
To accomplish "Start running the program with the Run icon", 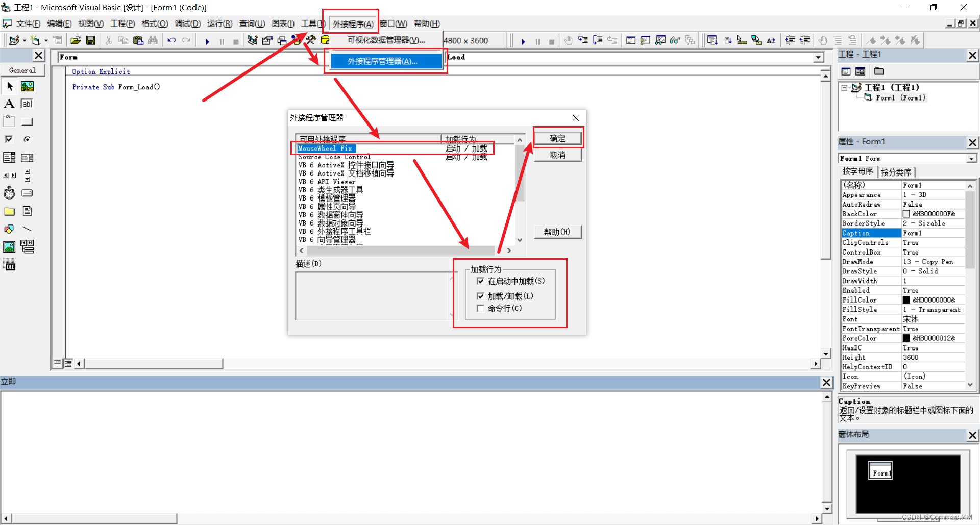I will [207, 41].
